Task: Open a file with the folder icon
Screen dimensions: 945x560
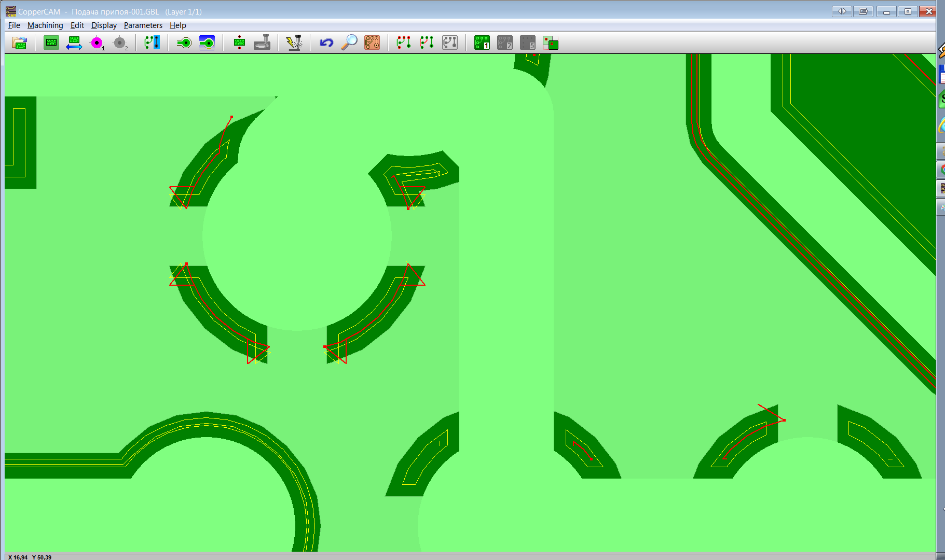Action: coord(19,43)
